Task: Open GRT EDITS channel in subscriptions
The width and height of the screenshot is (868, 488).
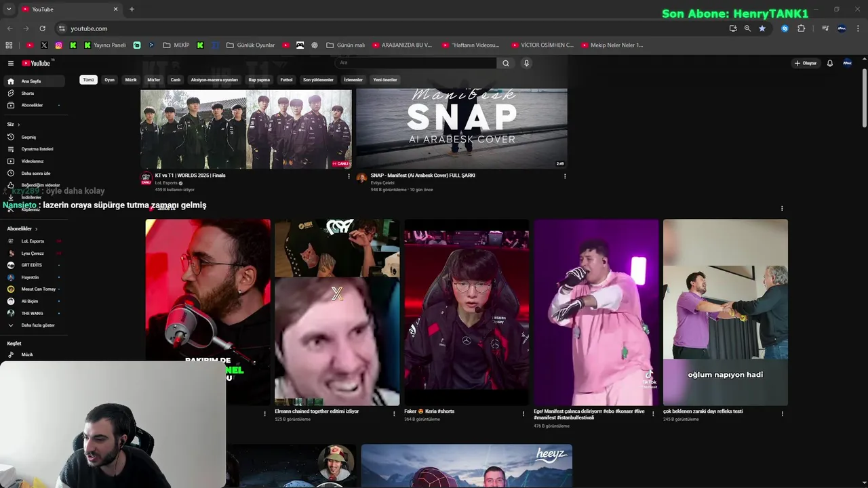Action: pos(34,265)
